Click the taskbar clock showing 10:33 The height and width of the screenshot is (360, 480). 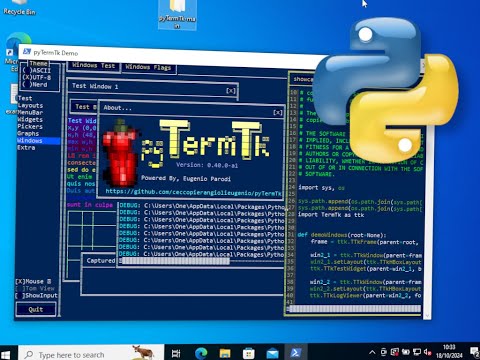click(x=449, y=352)
